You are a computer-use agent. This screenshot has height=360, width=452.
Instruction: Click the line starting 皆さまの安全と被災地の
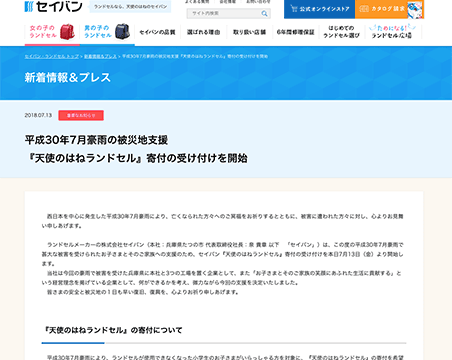click(x=143, y=292)
